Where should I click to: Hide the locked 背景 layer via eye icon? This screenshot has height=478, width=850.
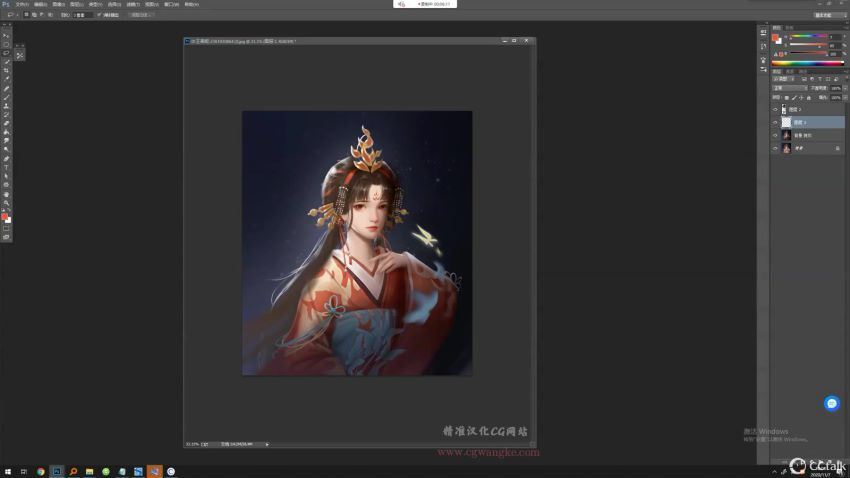point(775,148)
